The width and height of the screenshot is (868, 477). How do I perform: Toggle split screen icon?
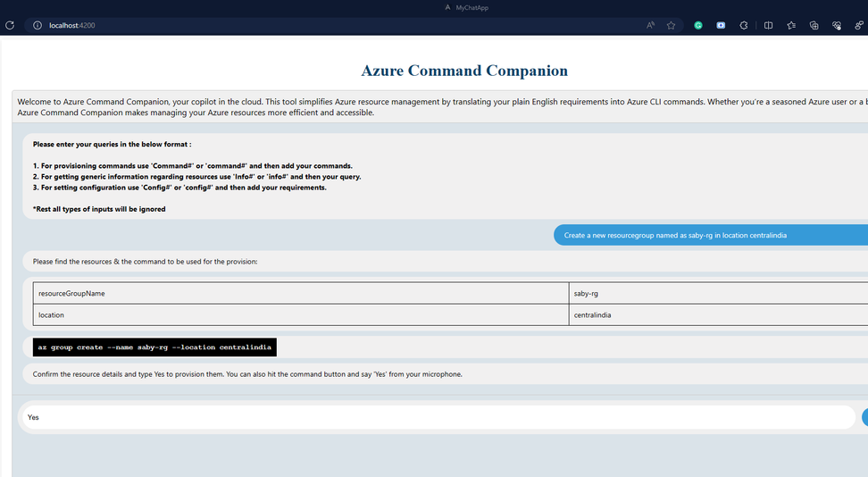pyautogui.click(x=768, y=26)
